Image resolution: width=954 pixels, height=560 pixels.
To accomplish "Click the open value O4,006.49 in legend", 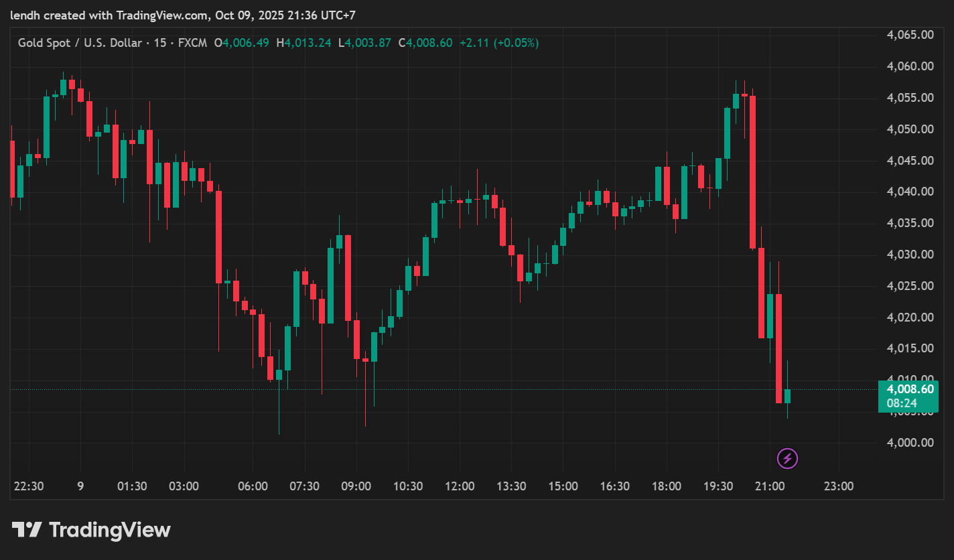I will tap(241, 43).
